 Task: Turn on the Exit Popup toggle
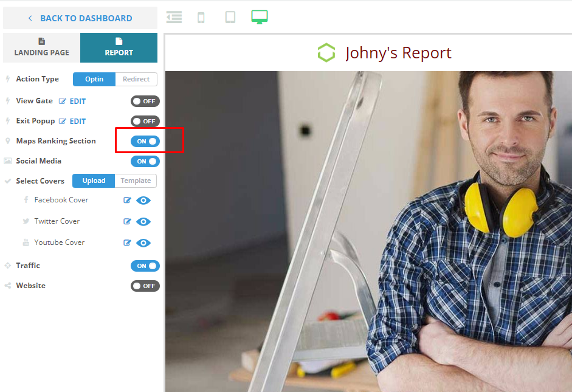pyautogui.click(x=145, y=122)
